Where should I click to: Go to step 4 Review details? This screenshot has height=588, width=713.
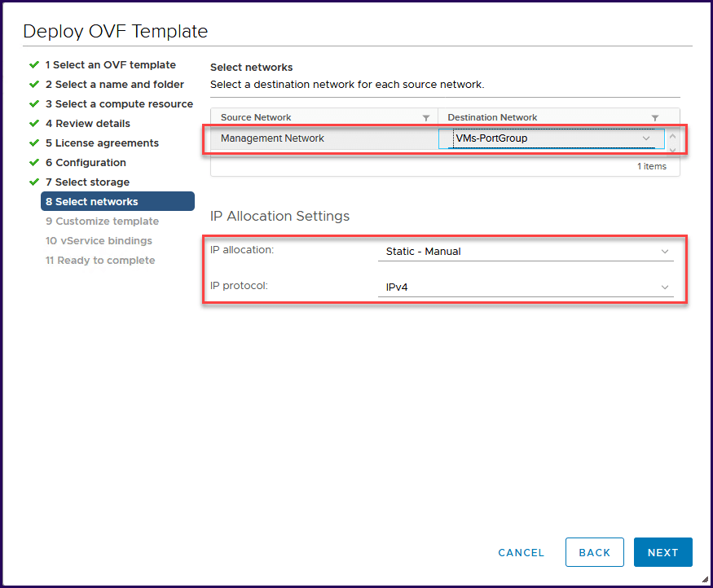tap(88, 124)
